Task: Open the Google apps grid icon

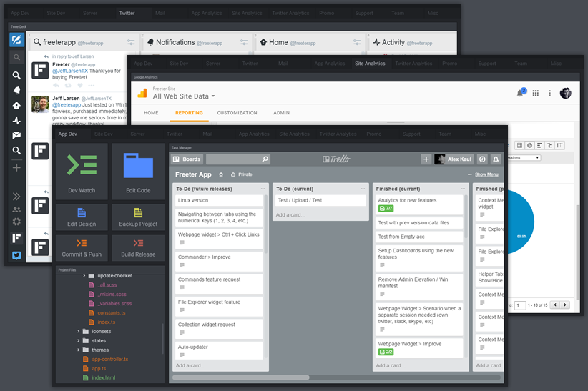Action: click(x=536, y=93)
